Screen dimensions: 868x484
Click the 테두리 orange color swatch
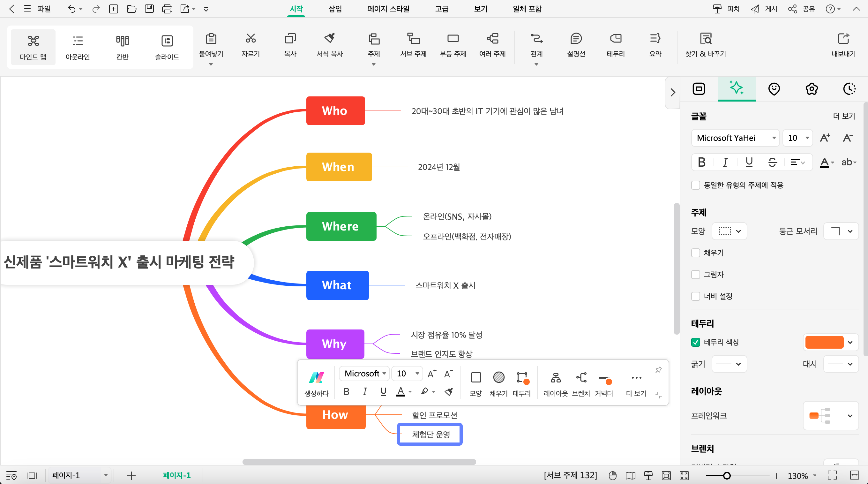pyautogui.click(x=825, y=342)
